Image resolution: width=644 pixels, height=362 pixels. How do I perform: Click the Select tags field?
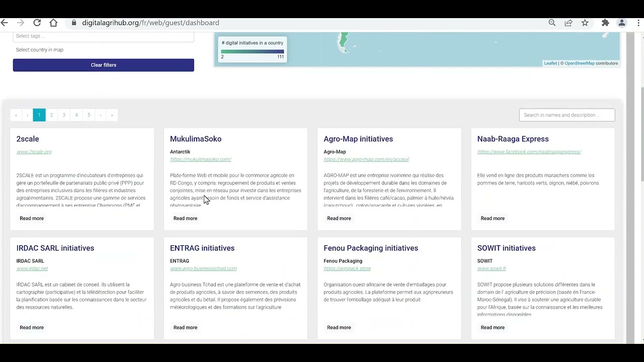click(x=103, y=36)
